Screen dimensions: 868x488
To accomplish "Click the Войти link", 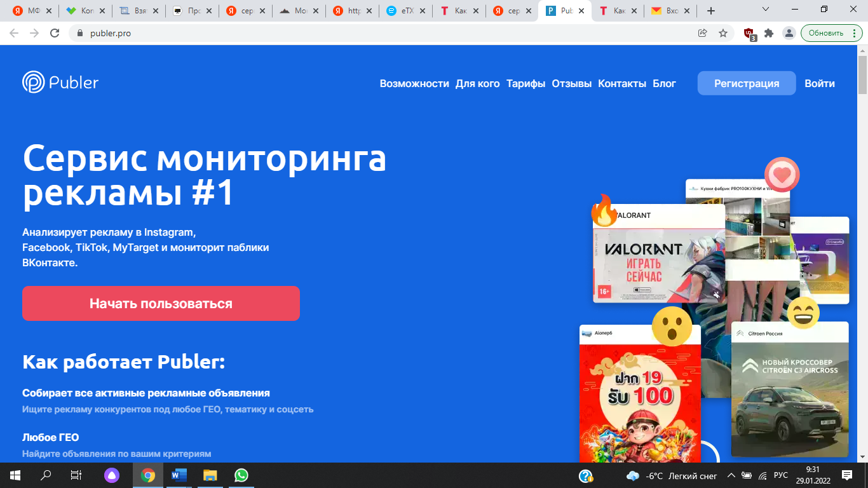I will tap(820, 83).
